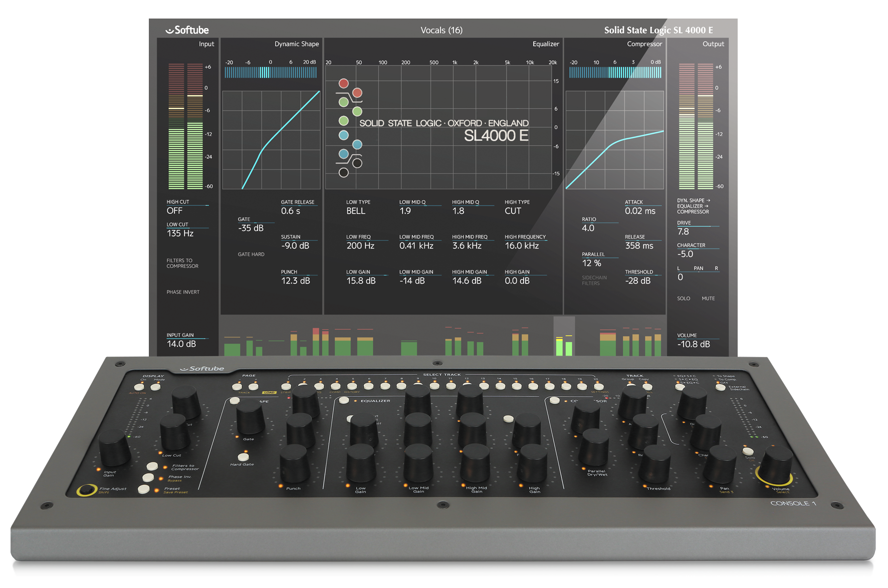This screenshot has width=888, height=588.
Task: Select the Vocals (16) track title
Action: click(442, 30)
